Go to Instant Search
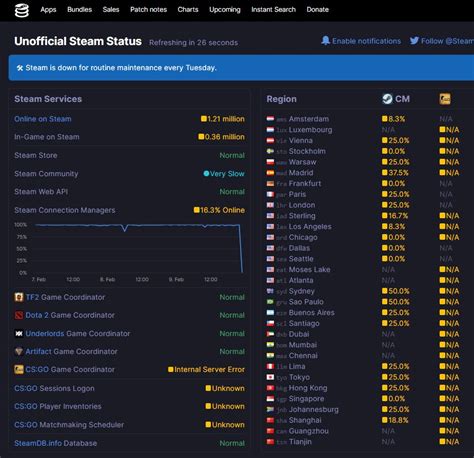This screenshot has height=458, width=474. pyautogui.click(x=273, y=10)
